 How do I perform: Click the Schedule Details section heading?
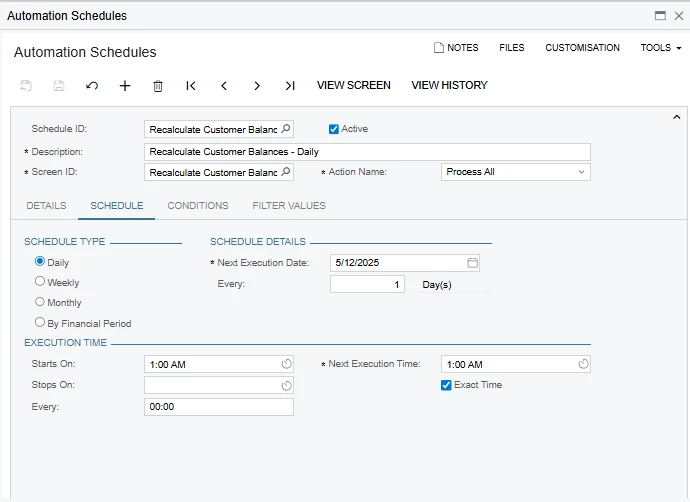tap(258, 242)
